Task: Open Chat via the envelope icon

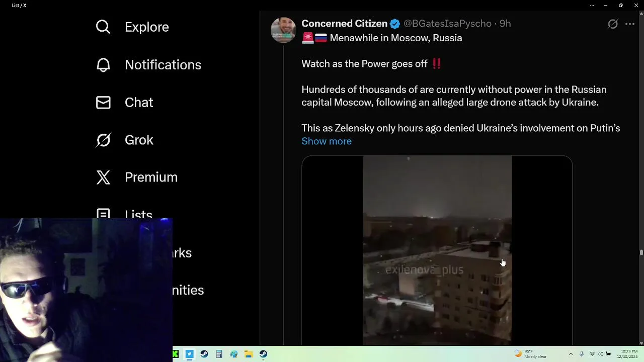Action: point(103,103)
